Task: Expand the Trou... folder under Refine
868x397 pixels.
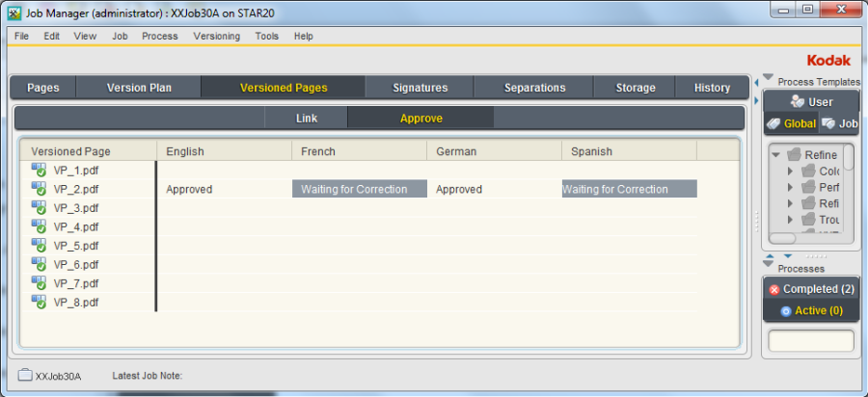Action: [x=791, y=220]
